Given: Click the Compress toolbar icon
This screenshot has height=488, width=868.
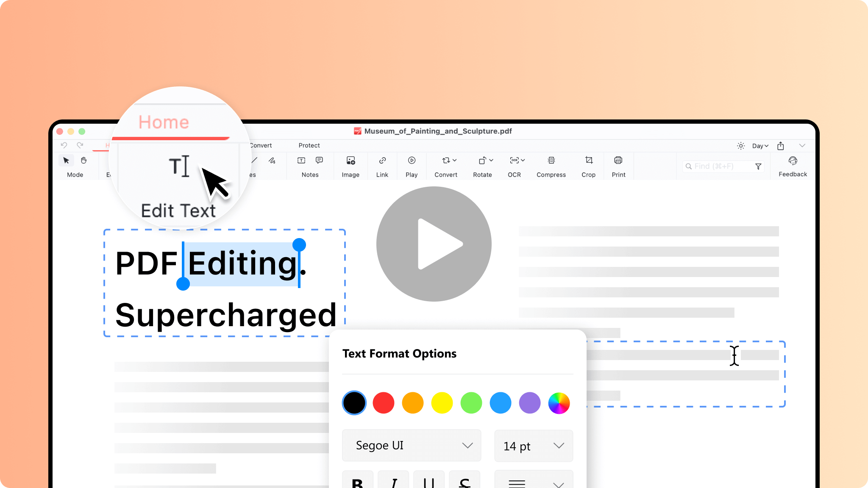Looking at the screenshot, I should (551, 161).
